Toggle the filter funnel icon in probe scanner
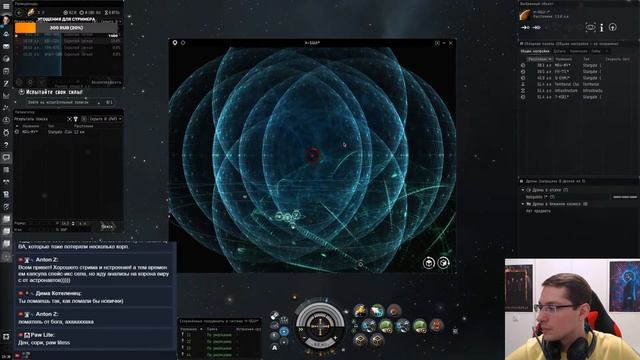The height and width of the screenshot is (360, 640). 76,119
